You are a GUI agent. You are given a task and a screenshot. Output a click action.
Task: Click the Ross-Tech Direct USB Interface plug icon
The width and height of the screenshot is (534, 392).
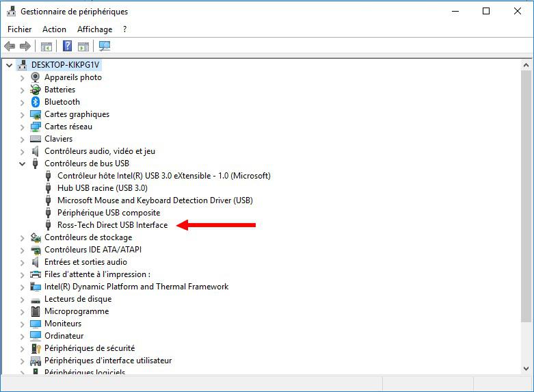click(x=49, y=225)
